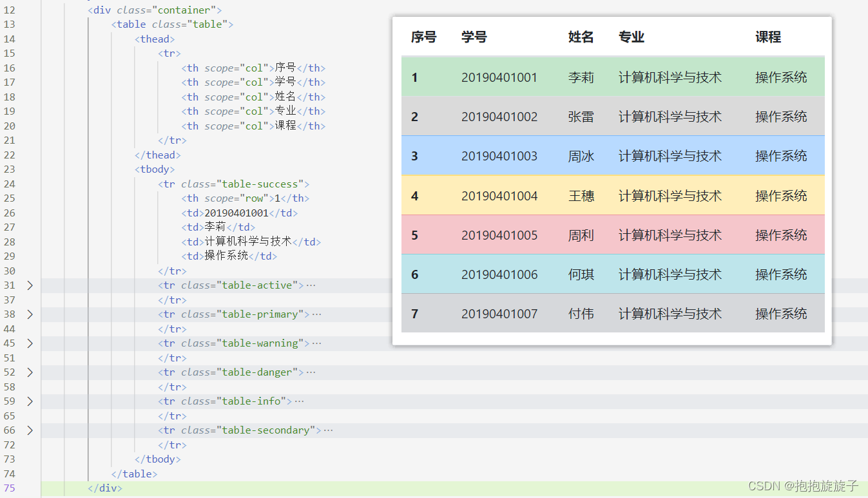
Task: Click the table class table code line
Action: 172,24
